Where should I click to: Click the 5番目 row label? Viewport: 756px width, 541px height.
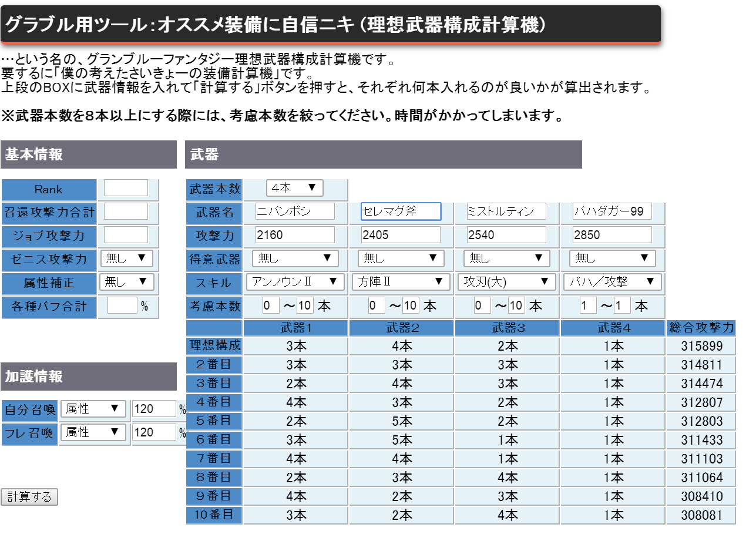tap(214, 421)
